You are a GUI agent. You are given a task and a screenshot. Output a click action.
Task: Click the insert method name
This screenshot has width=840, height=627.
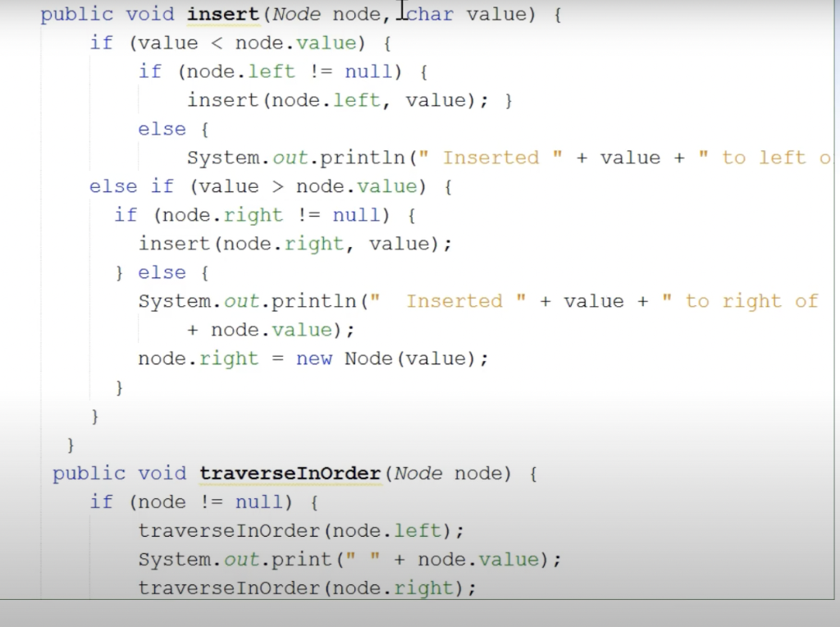point(222,14)
